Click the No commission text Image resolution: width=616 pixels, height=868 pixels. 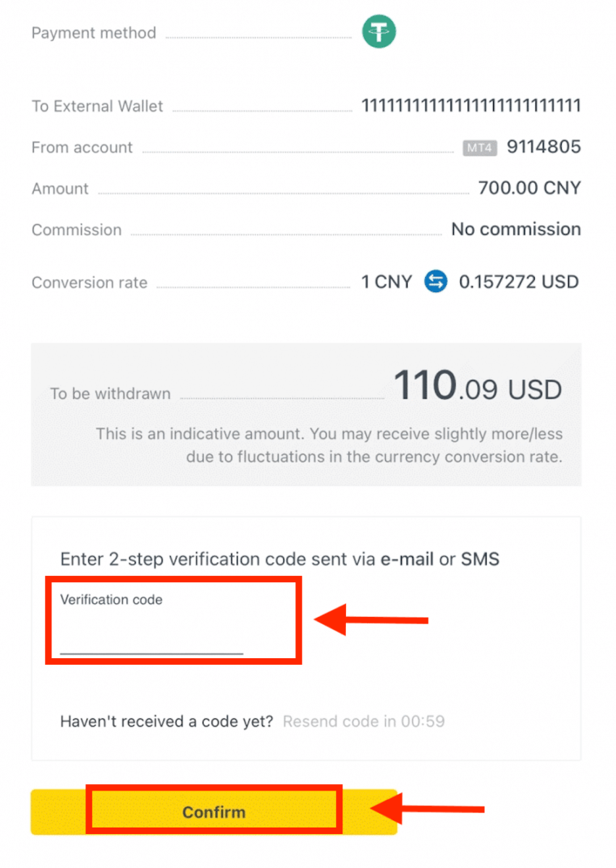(515, 229)
